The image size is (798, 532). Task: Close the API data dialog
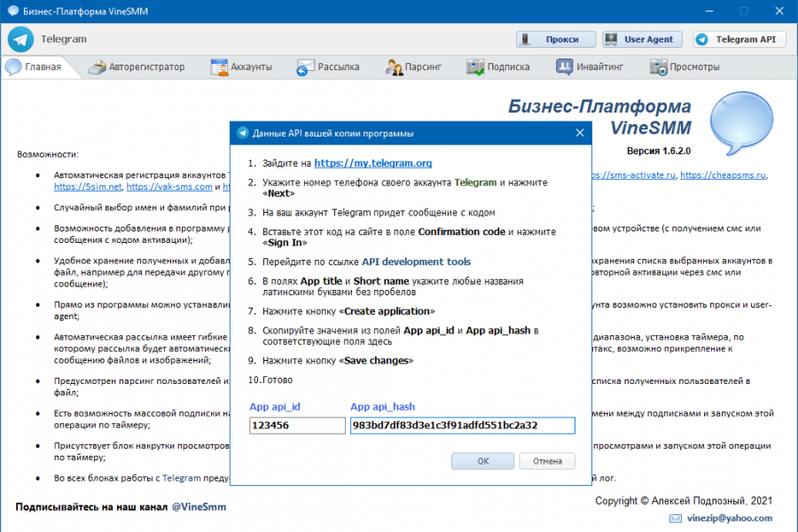(580, 133)
